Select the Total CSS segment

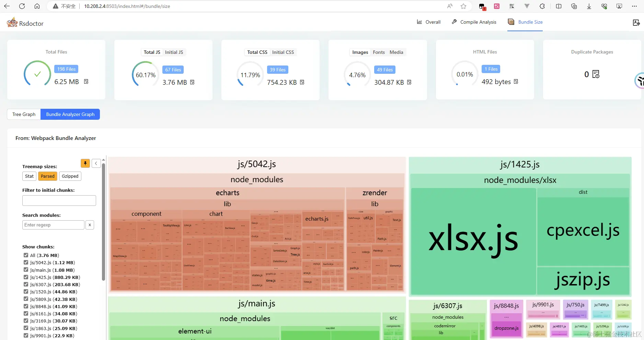pyautogui.click(x=257, y=52)
